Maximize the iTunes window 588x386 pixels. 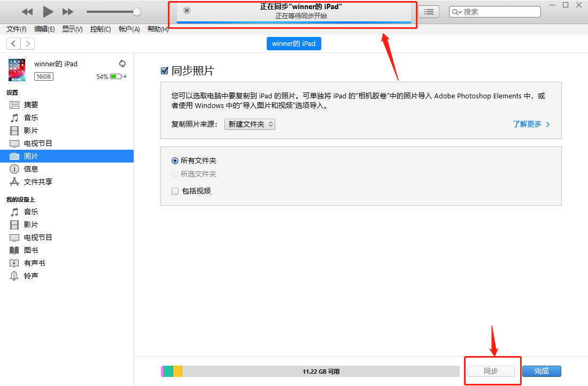point(566,5)
